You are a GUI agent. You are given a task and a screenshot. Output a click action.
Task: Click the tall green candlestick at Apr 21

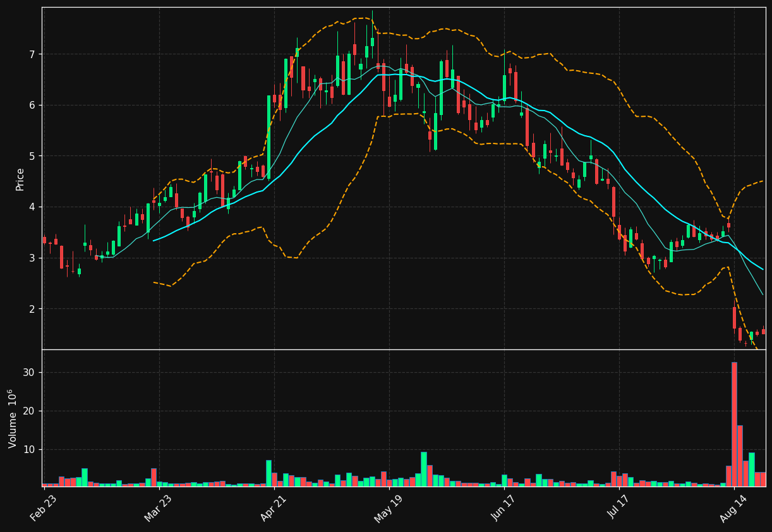point(268,138)
